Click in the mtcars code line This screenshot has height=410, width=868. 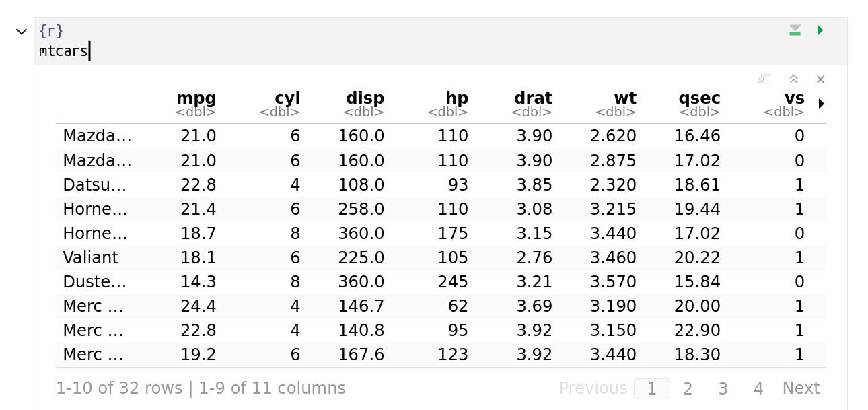(x=63, y=51)
